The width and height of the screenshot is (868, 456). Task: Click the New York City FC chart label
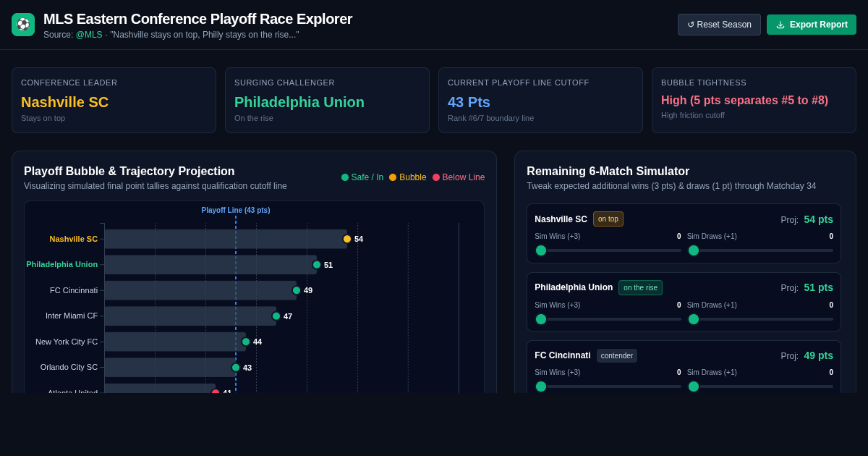click(67, 342)
